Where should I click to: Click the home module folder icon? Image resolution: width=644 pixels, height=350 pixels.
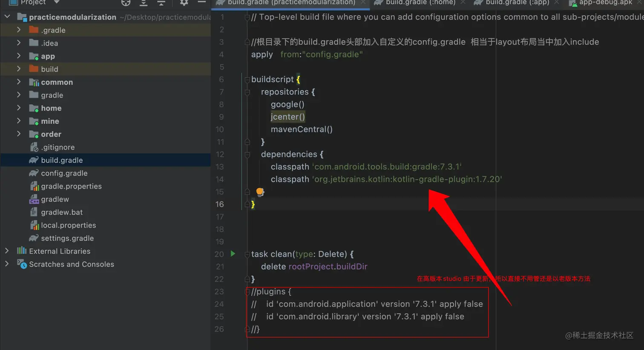pos(34,108)
